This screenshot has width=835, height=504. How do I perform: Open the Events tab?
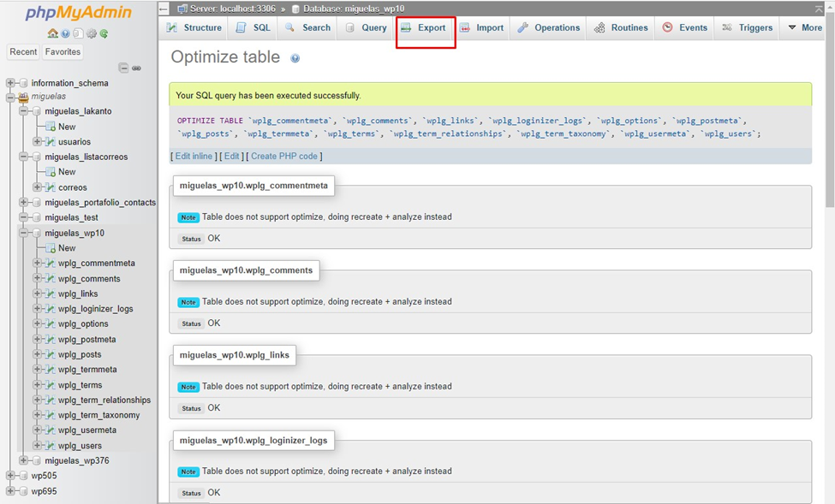(x=685, y=27)
